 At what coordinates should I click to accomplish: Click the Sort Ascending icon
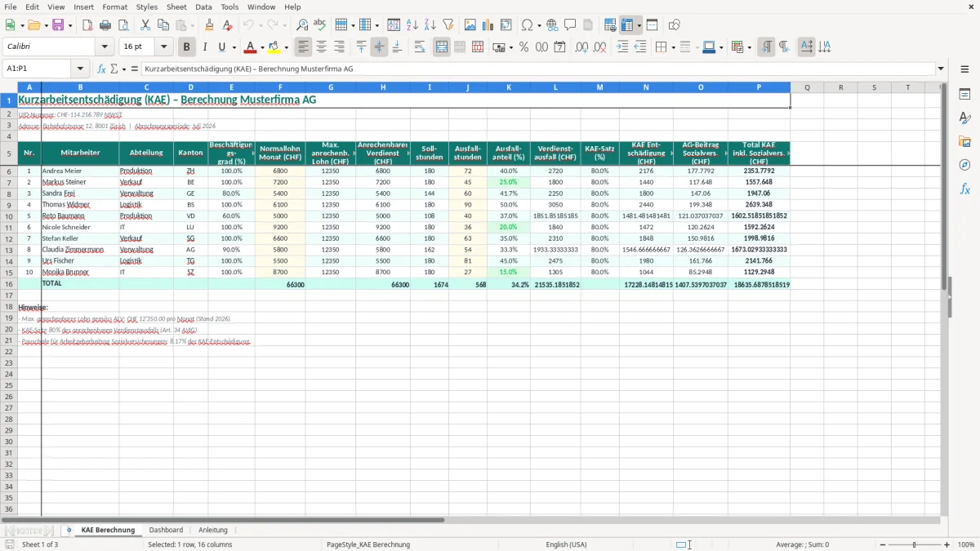tap(412, 25)
